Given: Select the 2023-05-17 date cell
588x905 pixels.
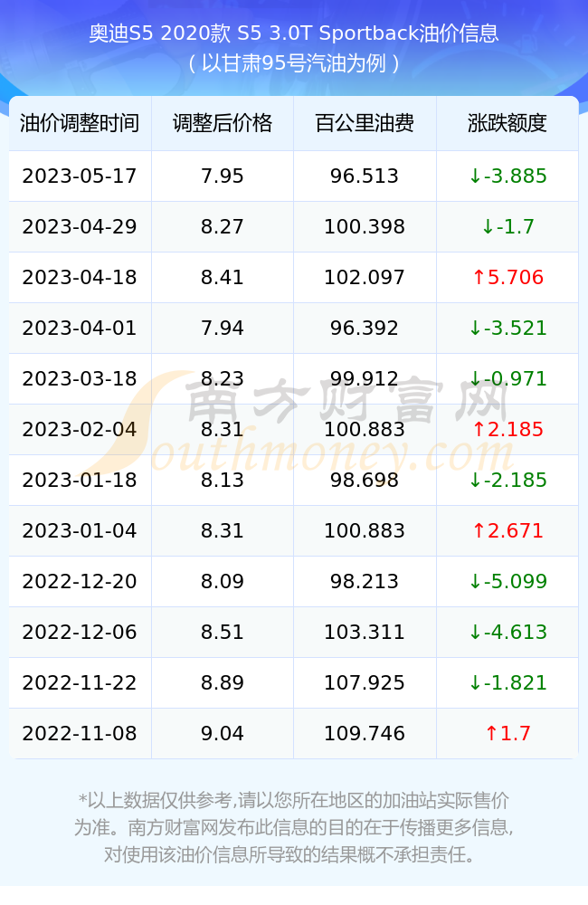Looking at the screenshot, I should coord(80,176).
